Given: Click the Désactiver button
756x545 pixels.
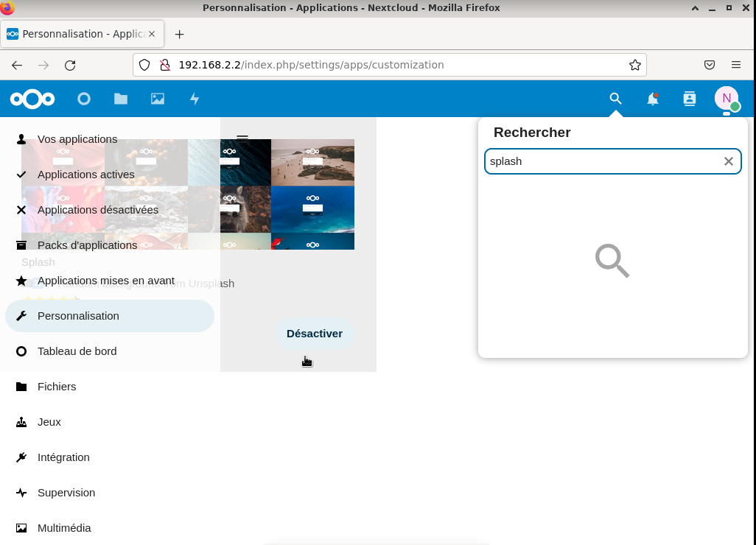Looking at the screenshot, I should pyautogui.click(x=315, y=334).
